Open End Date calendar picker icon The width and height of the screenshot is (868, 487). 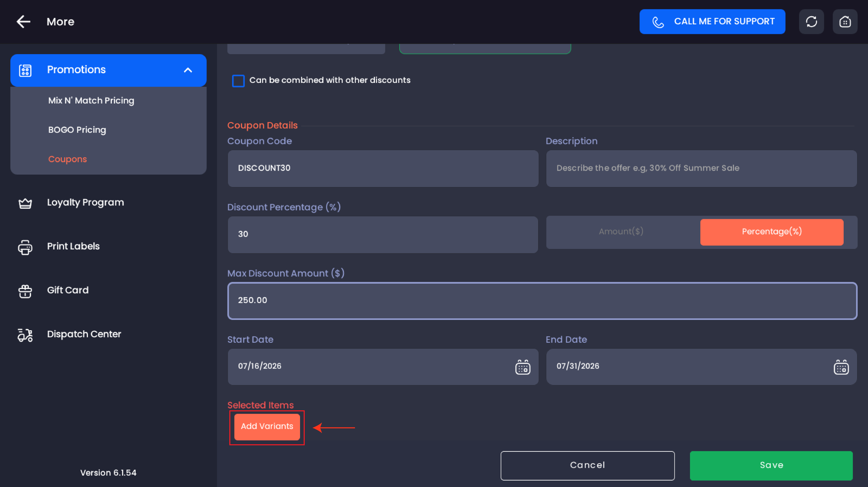pyautogui.click(x=841, y=367)
